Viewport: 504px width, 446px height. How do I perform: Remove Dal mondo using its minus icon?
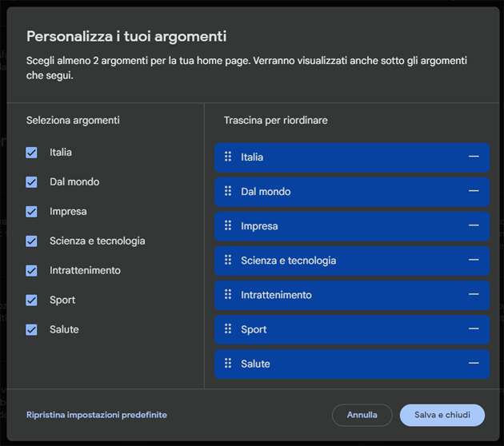[474, 192]
